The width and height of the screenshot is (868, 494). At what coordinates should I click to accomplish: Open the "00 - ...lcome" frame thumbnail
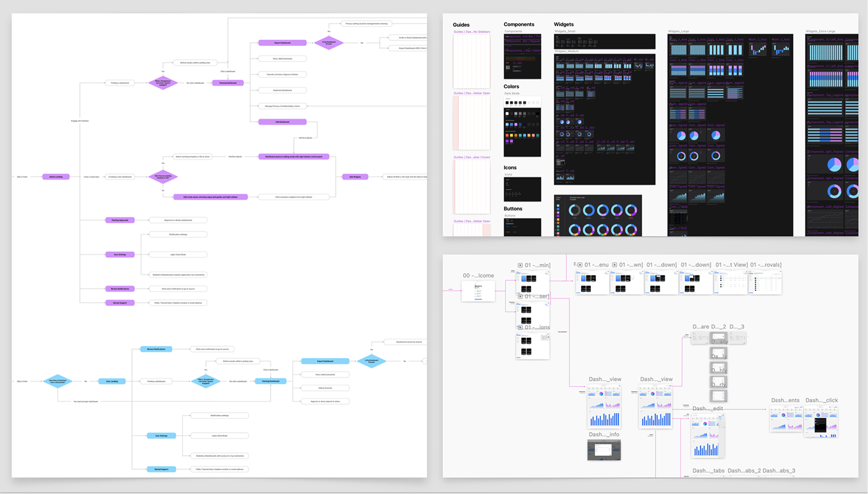pos(478,291)
